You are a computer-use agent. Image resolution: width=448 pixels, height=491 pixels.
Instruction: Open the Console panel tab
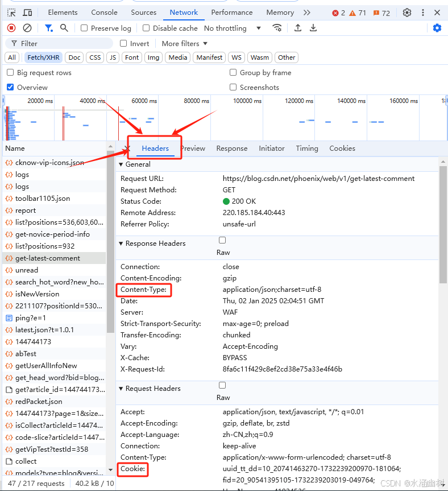tap(104, 13)
